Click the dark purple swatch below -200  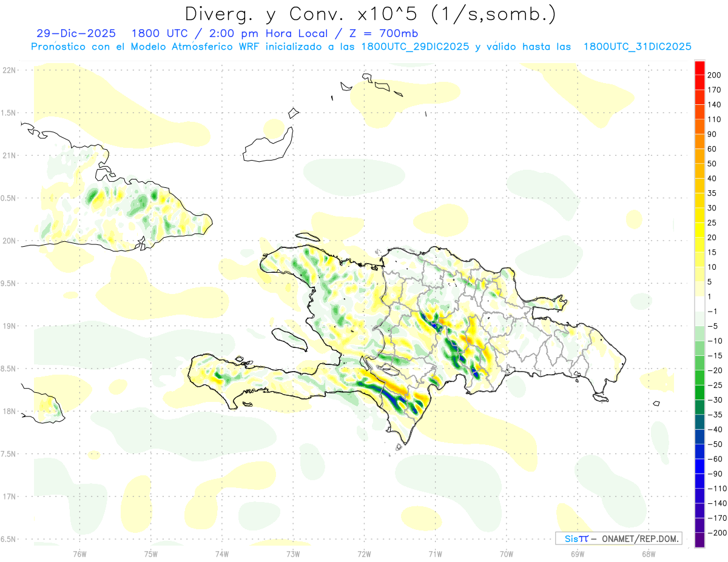(699, 540)
